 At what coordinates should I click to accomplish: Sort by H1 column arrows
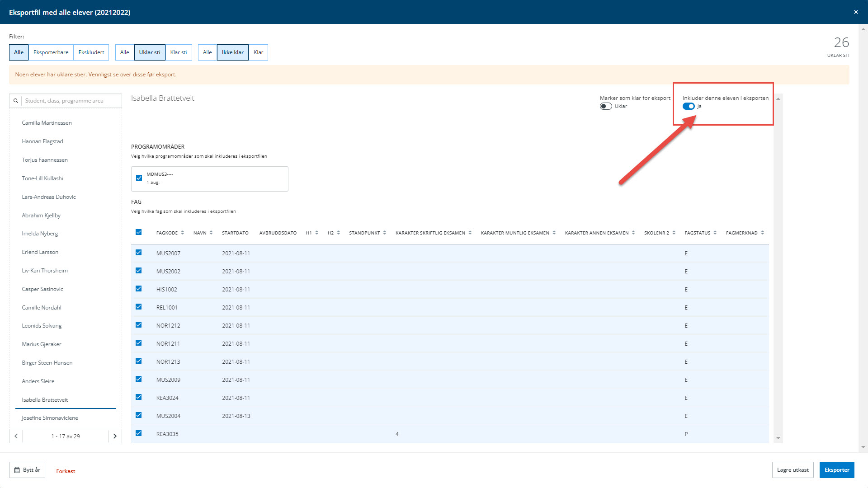pyautogui.click(x=317, y=233)
